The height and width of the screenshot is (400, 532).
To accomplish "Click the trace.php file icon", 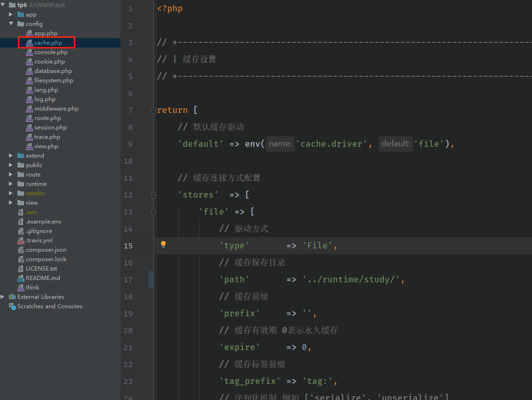I will [30, 137].
